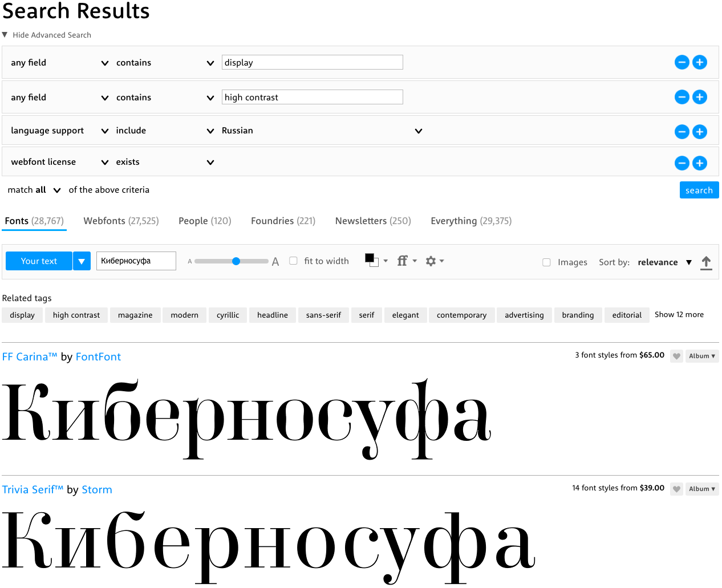722x588 pixels.
Task: Favorite FF Carina with the heart icon
Action: pos(676,356)
